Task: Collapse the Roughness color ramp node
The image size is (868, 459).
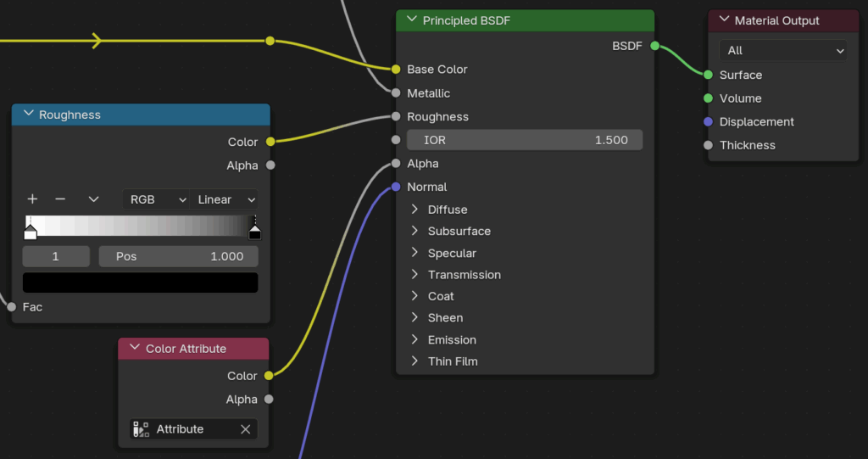Action: coord(28,114)
